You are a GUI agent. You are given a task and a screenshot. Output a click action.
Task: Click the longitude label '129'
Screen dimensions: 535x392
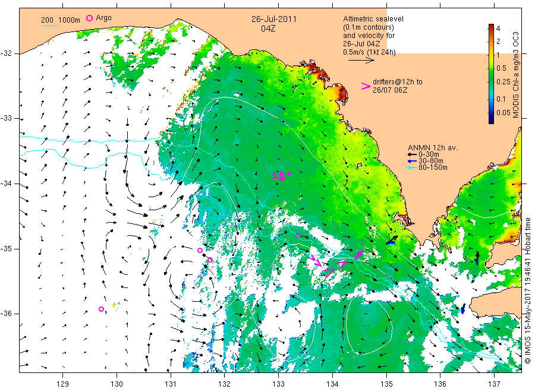click(x=63, y=384)
